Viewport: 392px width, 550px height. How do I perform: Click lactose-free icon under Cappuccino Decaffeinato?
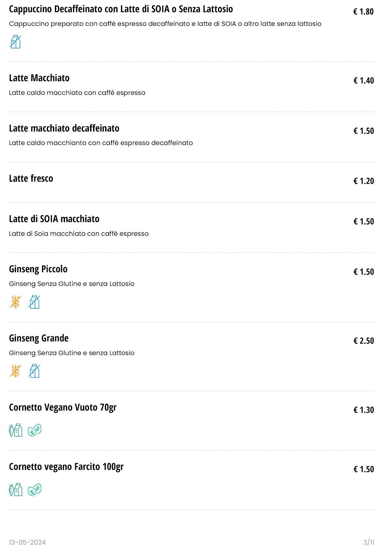click(x=15, y=42)
